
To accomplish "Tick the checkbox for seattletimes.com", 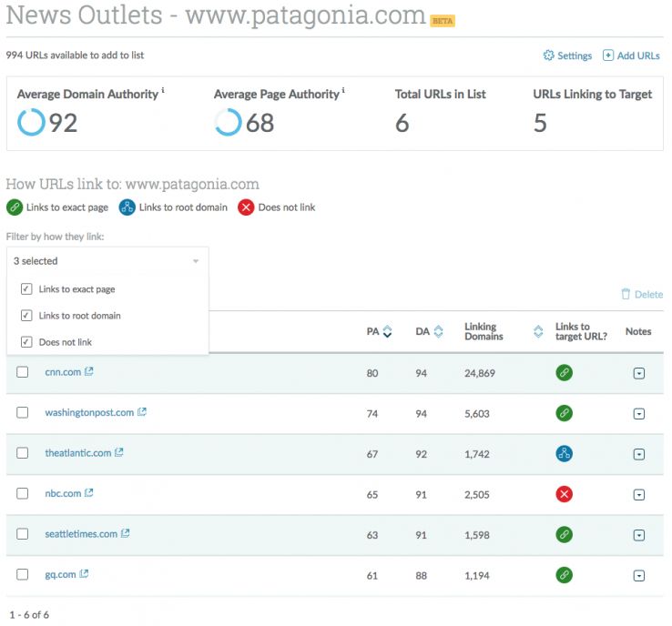I will pos(23,534).
